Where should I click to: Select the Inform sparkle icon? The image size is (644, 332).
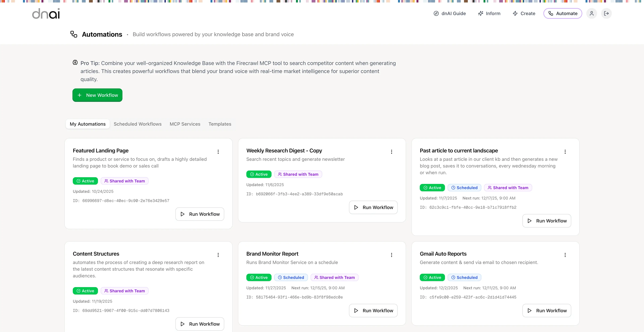coord(480,13)
